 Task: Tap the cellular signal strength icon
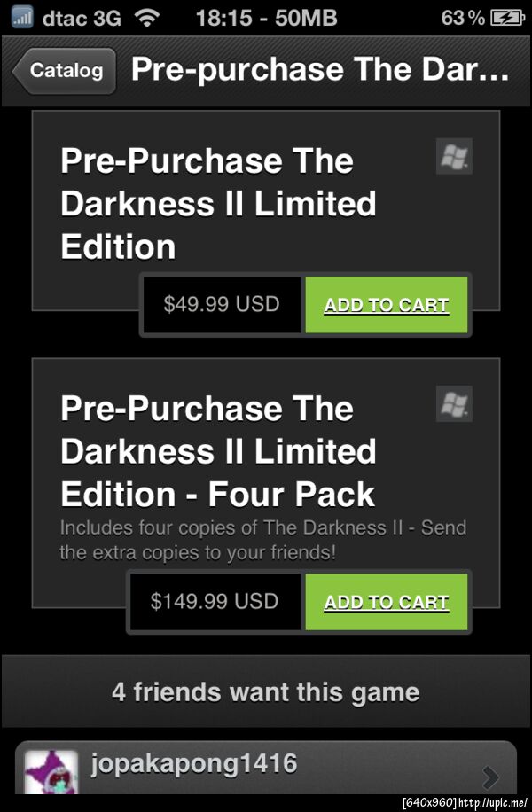(22, 16)
